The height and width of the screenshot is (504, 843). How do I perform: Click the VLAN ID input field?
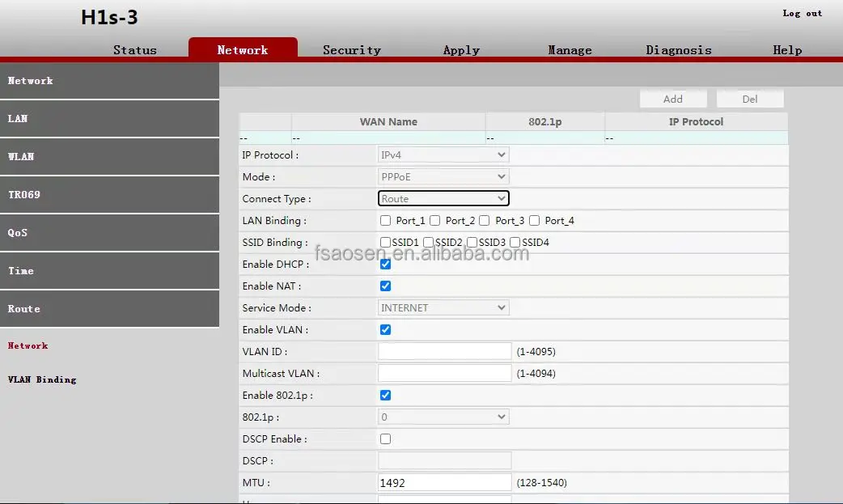(x=444, y=351)
